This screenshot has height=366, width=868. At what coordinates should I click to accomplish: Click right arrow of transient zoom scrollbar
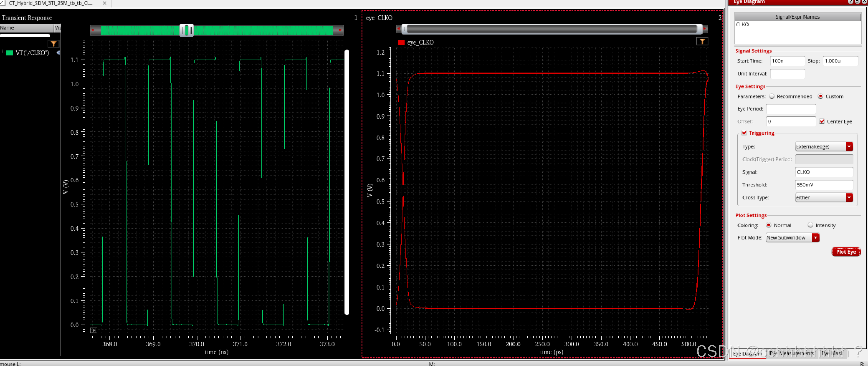(x=341, y=30)
